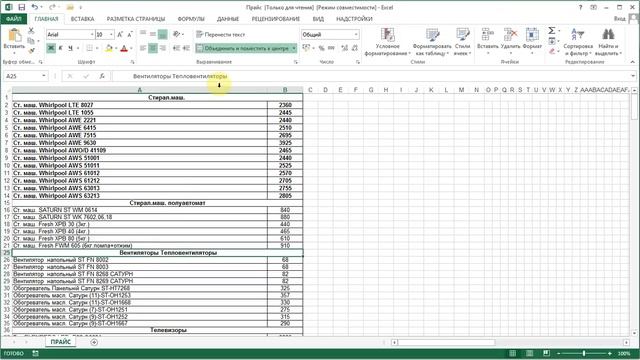Collapse the ribbon with the arrow
The width and height of the screenshot is (640, 360).
click(633, 62)
